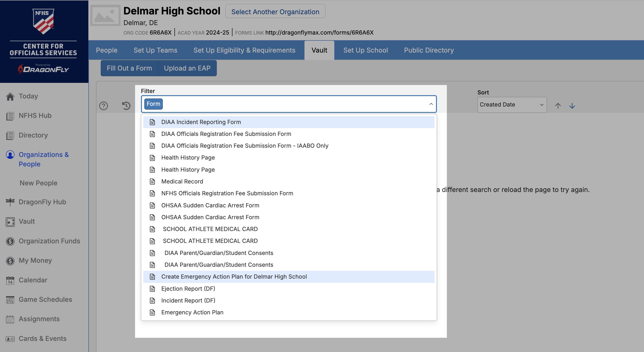Choose Create Emergency Action Plan option
This screenshot has width=644, height=352.
[x=234, y=276]
